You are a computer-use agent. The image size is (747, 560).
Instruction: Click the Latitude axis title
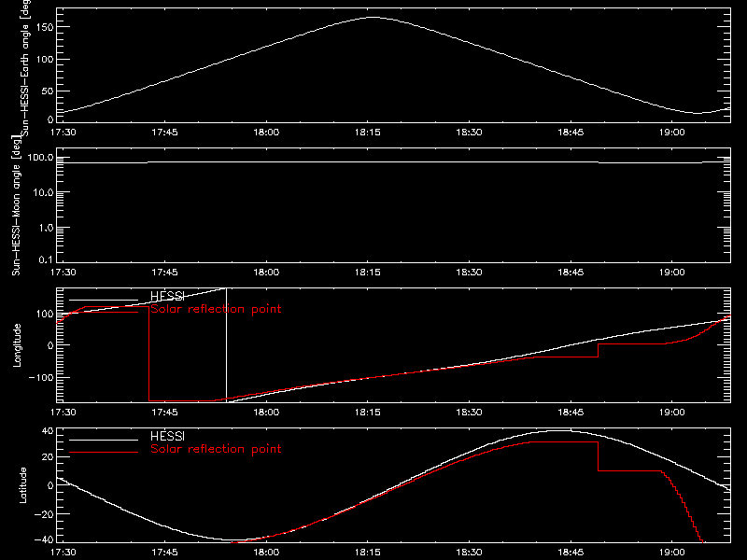coord(22,485)
